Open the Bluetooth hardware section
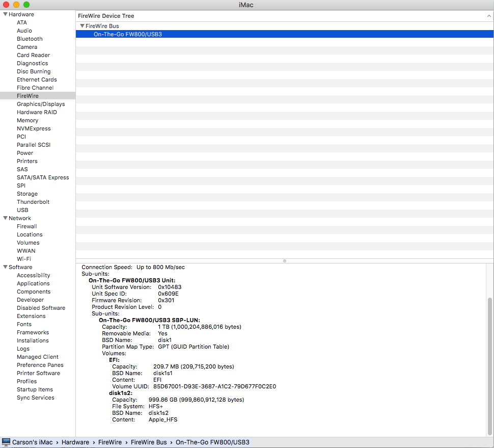The height and width of the screenshot is (448, 494). 30,39
